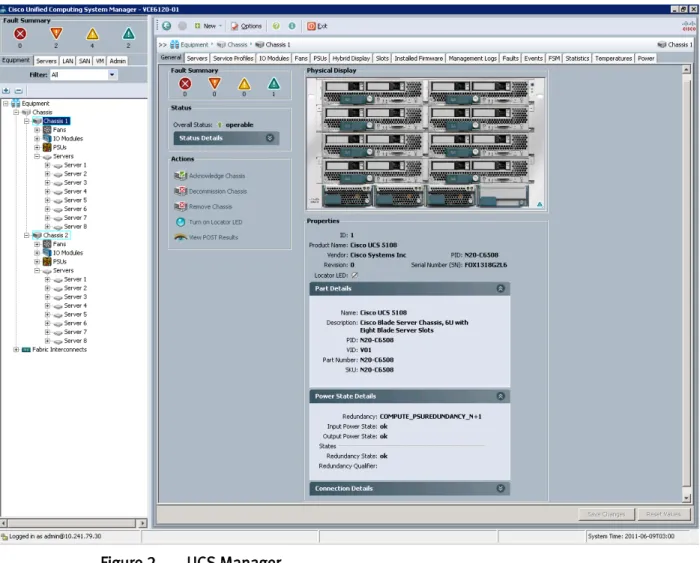Screen dimensions: 700x563
Task: Collapse the Part Details section
Action: coord(500,288)
